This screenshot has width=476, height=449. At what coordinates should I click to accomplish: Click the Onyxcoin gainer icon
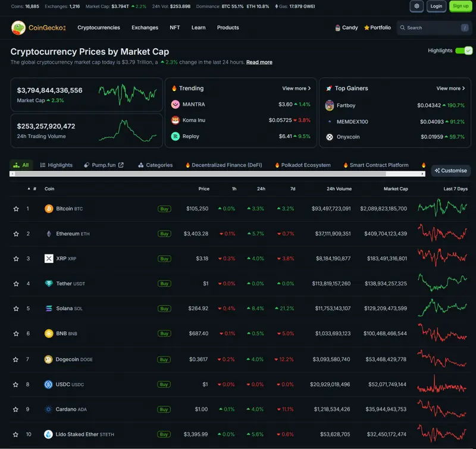click(330, 137)
